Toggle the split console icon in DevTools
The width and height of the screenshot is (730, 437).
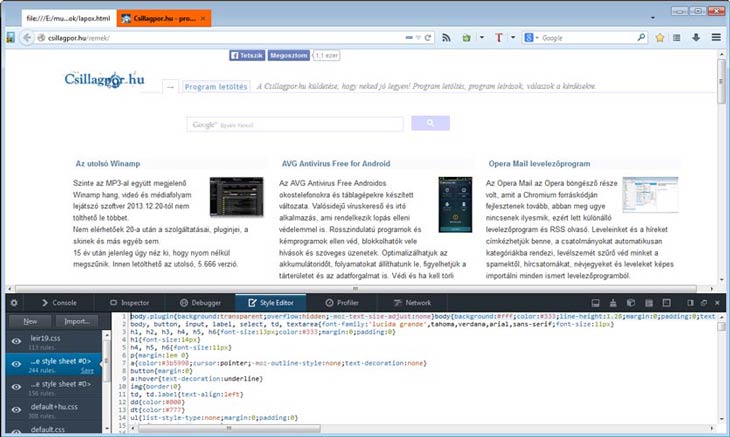tap(595, 303)
